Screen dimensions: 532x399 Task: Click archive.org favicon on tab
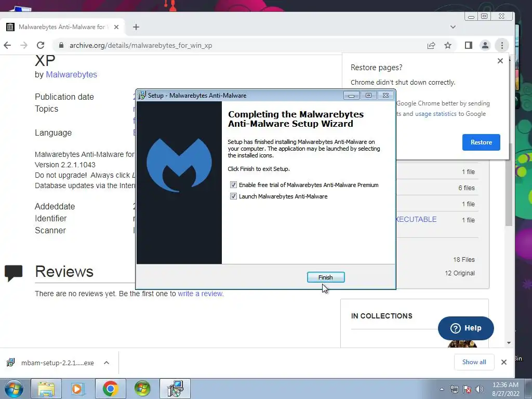click(10, 27)
